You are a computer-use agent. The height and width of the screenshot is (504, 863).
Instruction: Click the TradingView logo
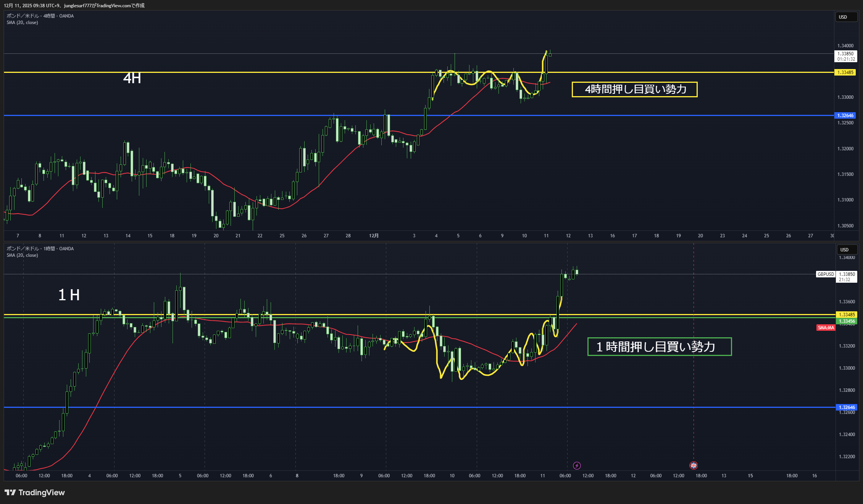pyautogui.click(x=35, y=493)
